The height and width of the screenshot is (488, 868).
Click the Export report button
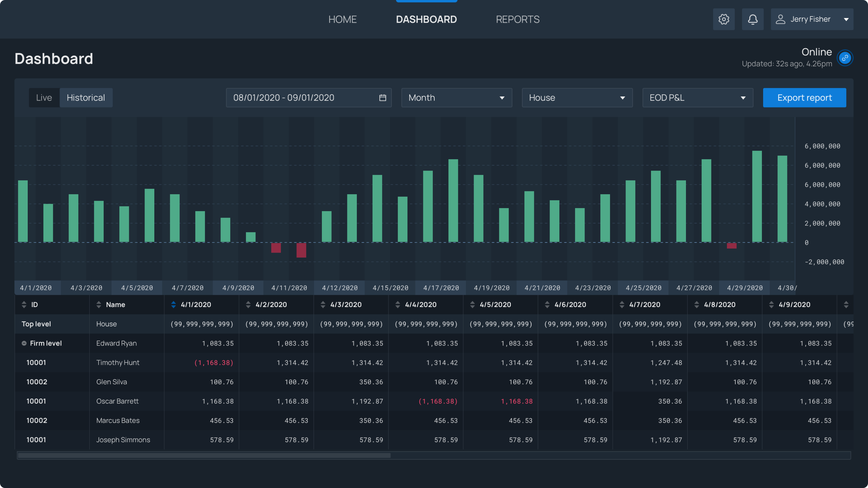[x=804, y=97]
